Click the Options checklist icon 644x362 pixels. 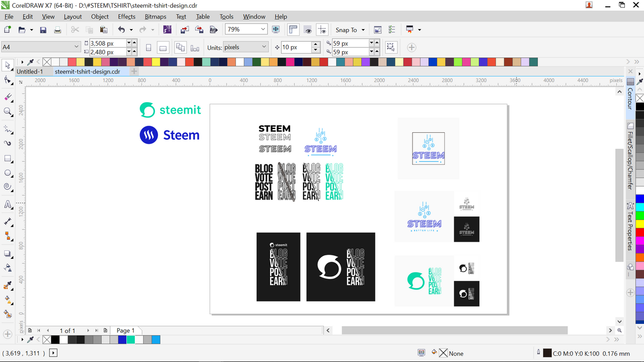pyautogui.click(x=392, y=30)
